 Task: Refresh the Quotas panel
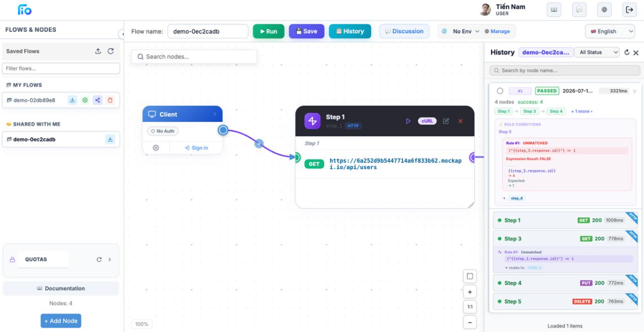99,260
